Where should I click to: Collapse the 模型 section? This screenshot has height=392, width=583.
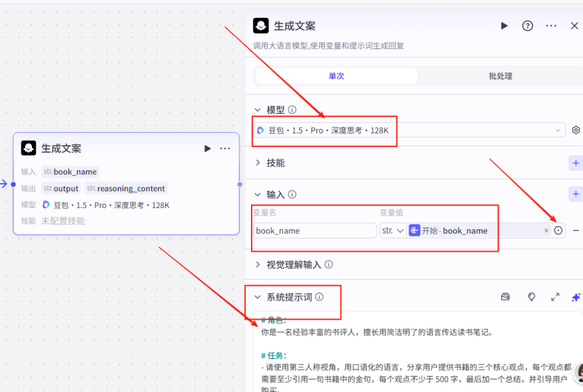point(257,110)
